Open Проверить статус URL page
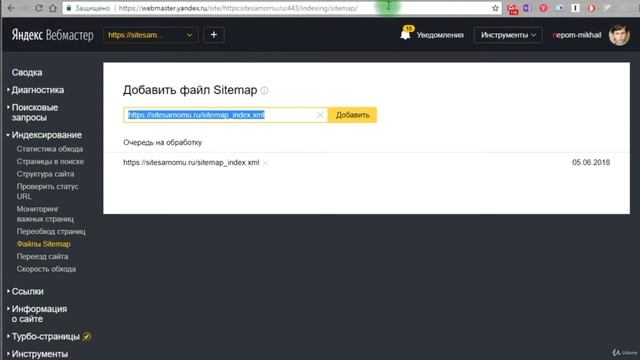The width and height of the screenshot is (640, 360). pos(47,191)
